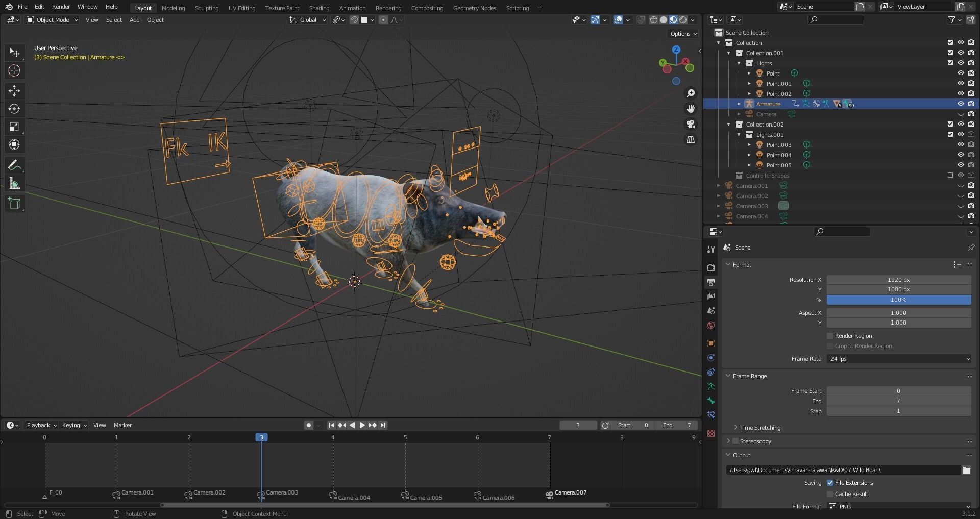
Task: Click output path text field
Action: [x=843, y=470]
